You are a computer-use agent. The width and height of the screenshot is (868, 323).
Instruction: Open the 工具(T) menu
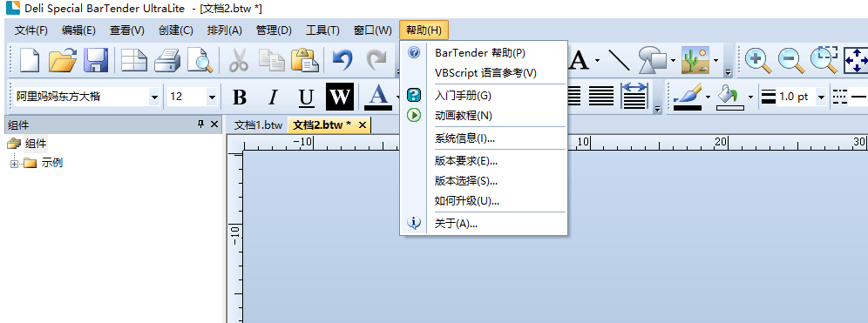click(322, 30)
